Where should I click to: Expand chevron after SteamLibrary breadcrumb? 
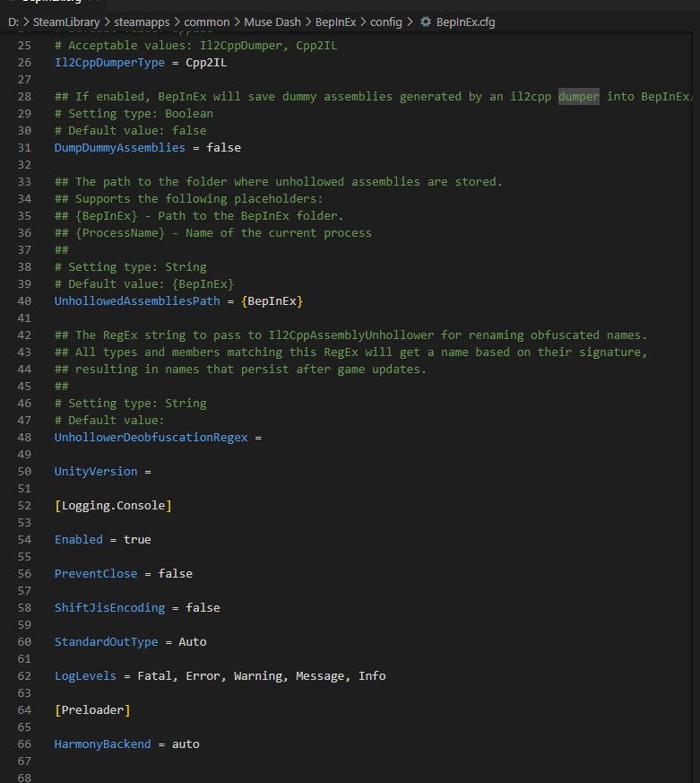[x=107, y=22]
